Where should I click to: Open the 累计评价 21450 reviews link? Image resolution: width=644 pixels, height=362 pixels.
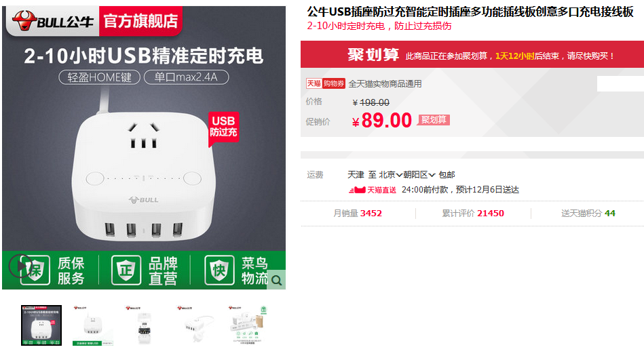pos(473,214)
